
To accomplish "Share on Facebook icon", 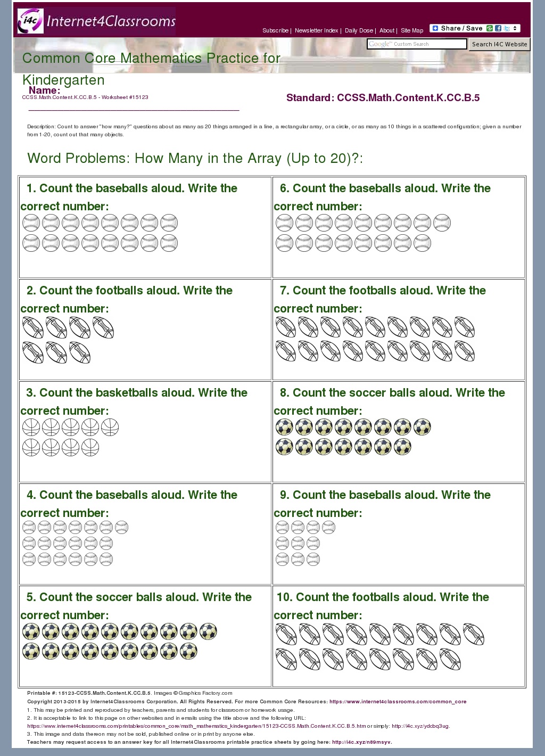I will [x=498, y=28].
